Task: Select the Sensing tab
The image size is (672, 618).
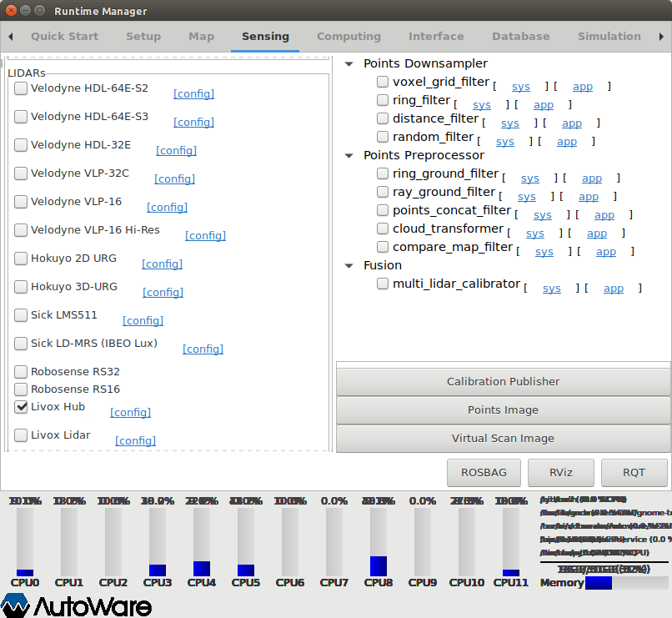Action: [265, 37]
